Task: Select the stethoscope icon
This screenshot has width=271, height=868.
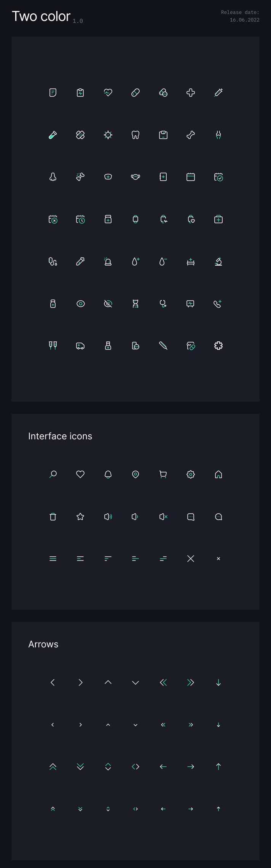Action: [x=163, y=304]
